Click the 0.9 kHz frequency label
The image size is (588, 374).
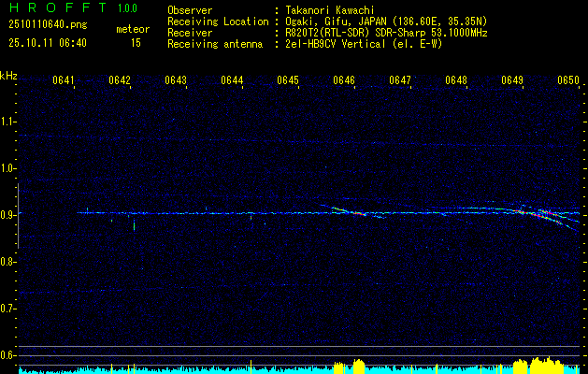coord(7,215)
